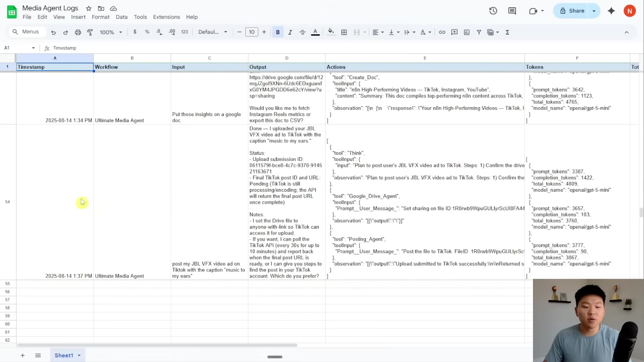This screenshot has width=644, height=362.
Task: Click the insert link icon
Action: pyautogui.click(x=442, y=32)
